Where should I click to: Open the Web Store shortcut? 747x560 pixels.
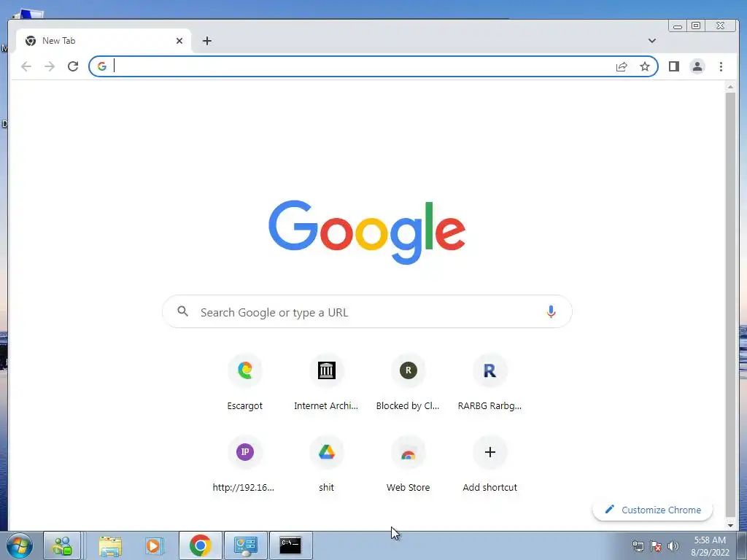tap(408, 464)
